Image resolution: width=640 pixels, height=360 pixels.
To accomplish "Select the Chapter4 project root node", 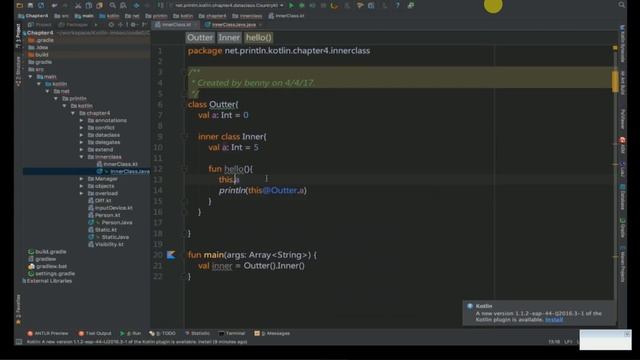I will pyautogui.click(x=38, y=33).
